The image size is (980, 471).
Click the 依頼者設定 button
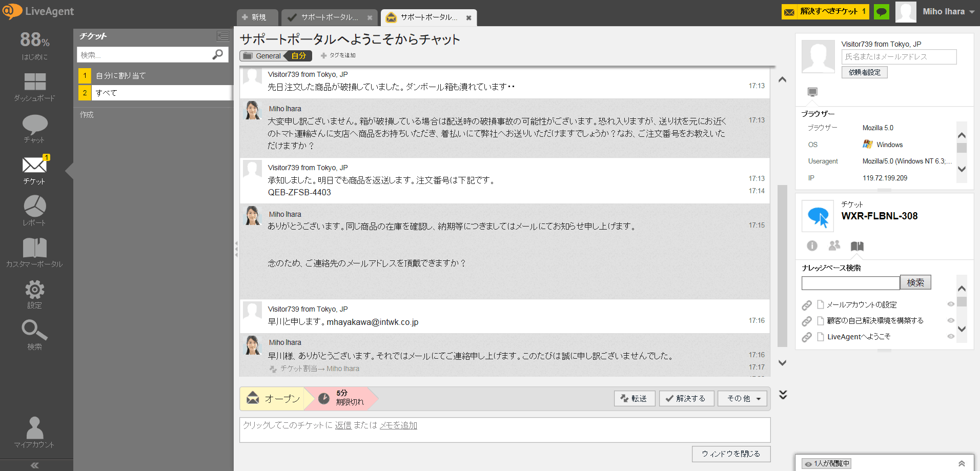click(864, 72)
